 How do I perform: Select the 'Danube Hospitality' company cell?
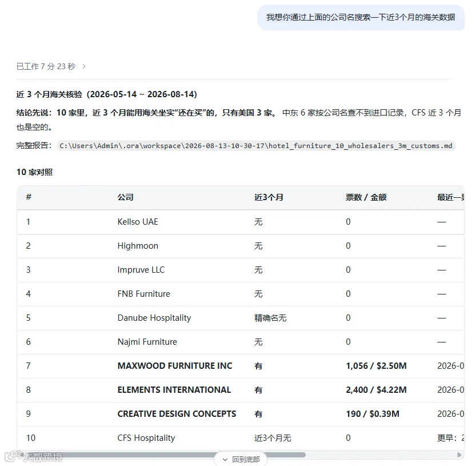(x=154, y=318)
